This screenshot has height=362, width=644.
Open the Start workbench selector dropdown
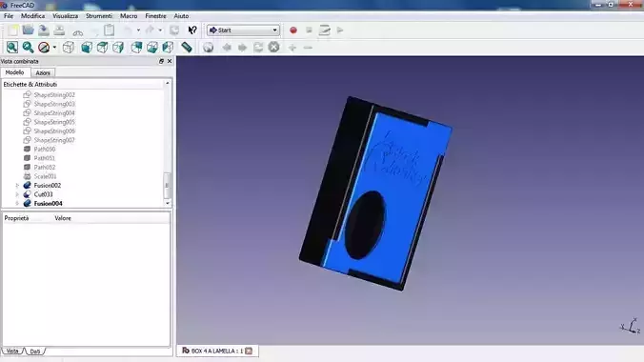click(x=243, y=30)
